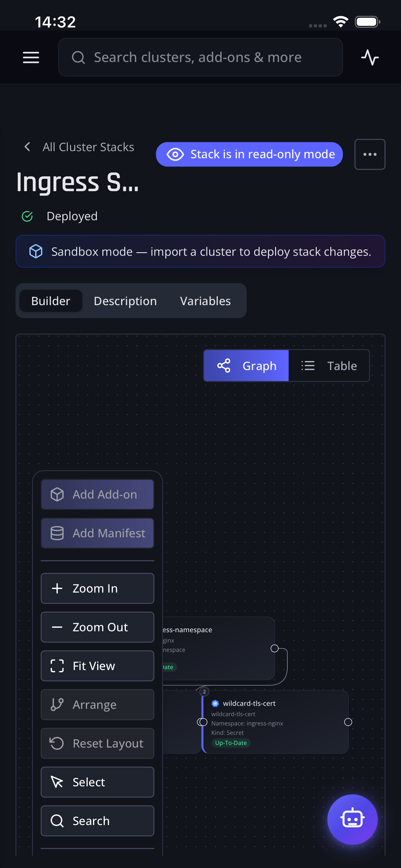401x868 pixels.
Task: Switch to Table view
Action: tap(329, 366)
